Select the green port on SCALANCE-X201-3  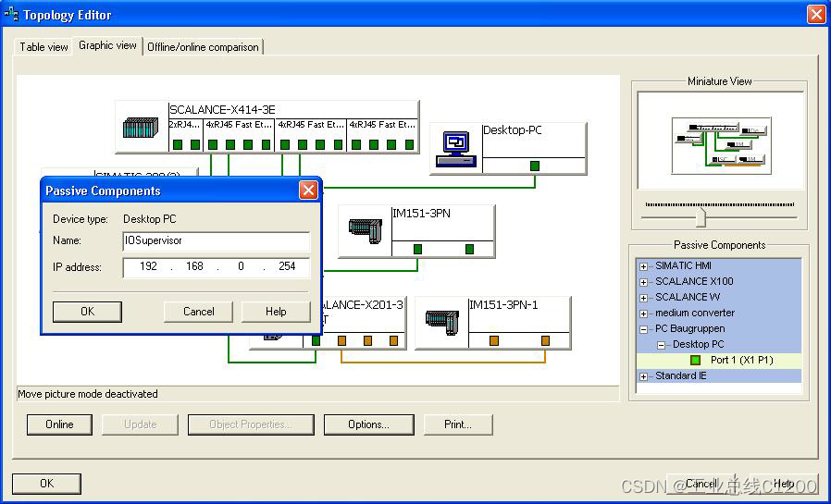pyautogui.click(x=316, y=340)
